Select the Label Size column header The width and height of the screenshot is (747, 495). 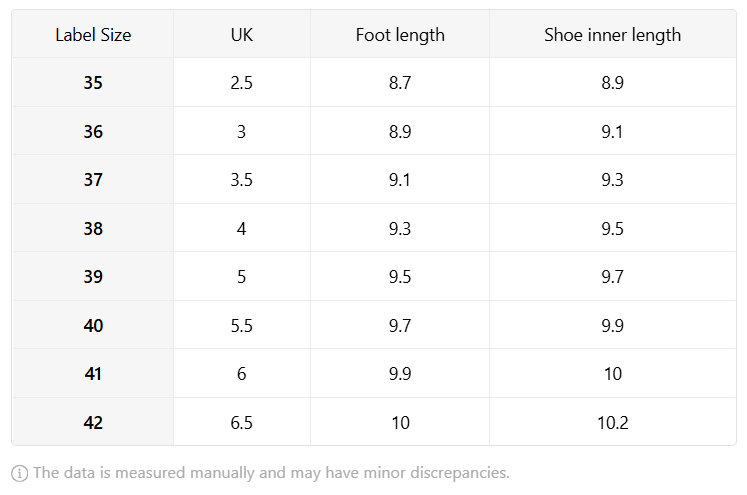point(93,34)
